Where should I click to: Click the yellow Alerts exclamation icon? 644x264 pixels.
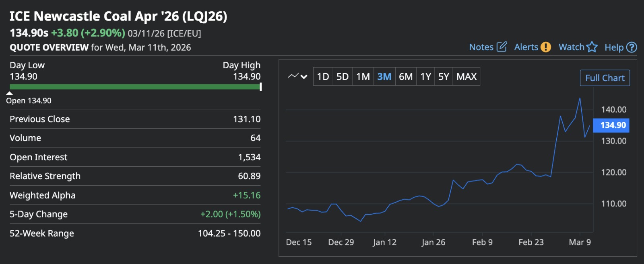point(545,47)
